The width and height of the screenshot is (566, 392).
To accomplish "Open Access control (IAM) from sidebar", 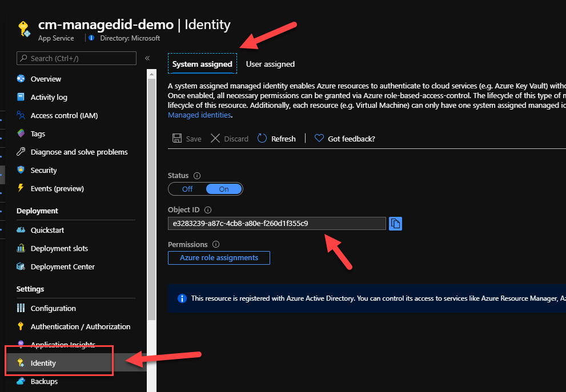I will coord(64,116).
